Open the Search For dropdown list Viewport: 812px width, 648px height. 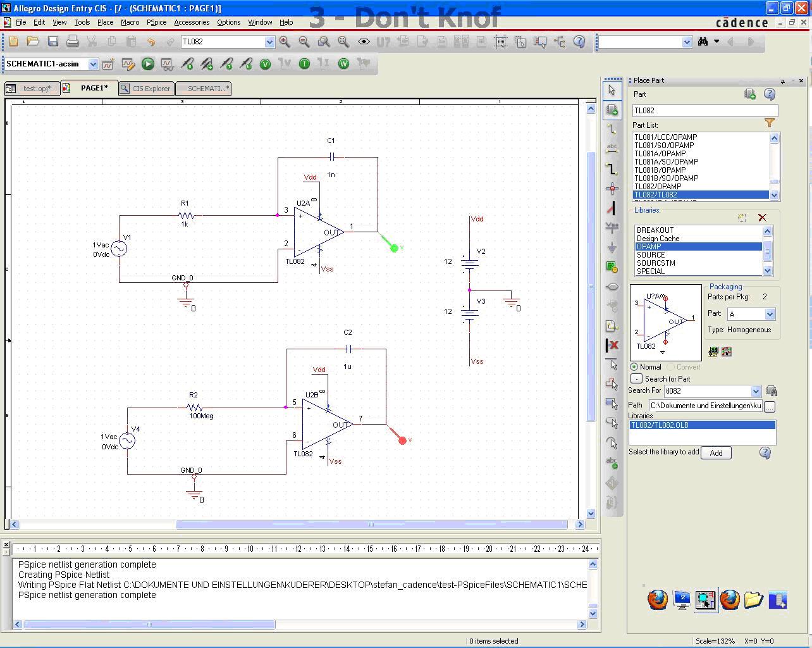click(x=755, y=391)
